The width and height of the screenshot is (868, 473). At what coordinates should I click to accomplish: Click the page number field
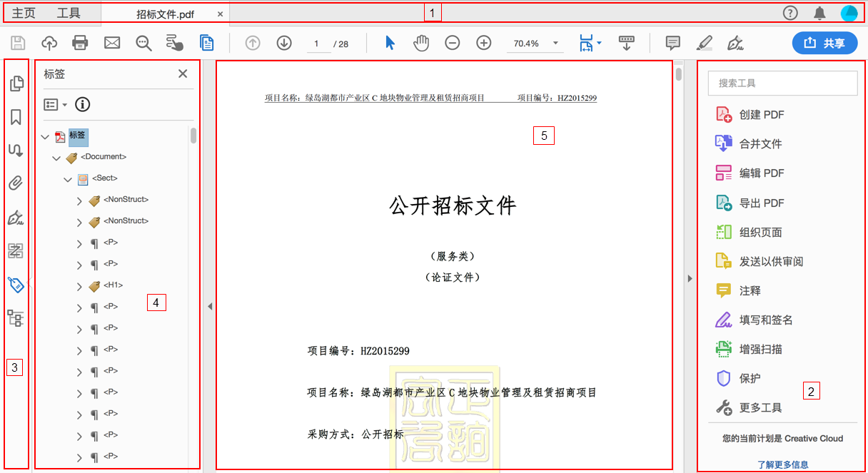(317, 44)
